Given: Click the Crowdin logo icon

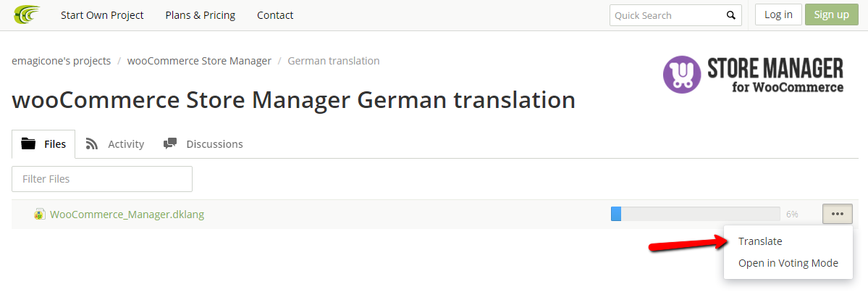Looking at the screenshot, I should pyautogui.click(x=26, y=14).
